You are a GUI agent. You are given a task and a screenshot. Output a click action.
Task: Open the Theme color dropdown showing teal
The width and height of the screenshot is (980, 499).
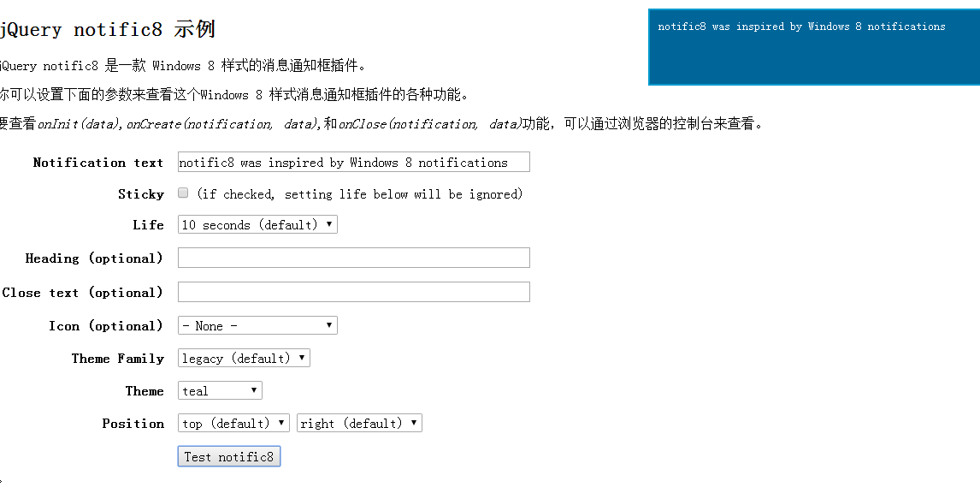pyautogui.click(x=220, y=390)
